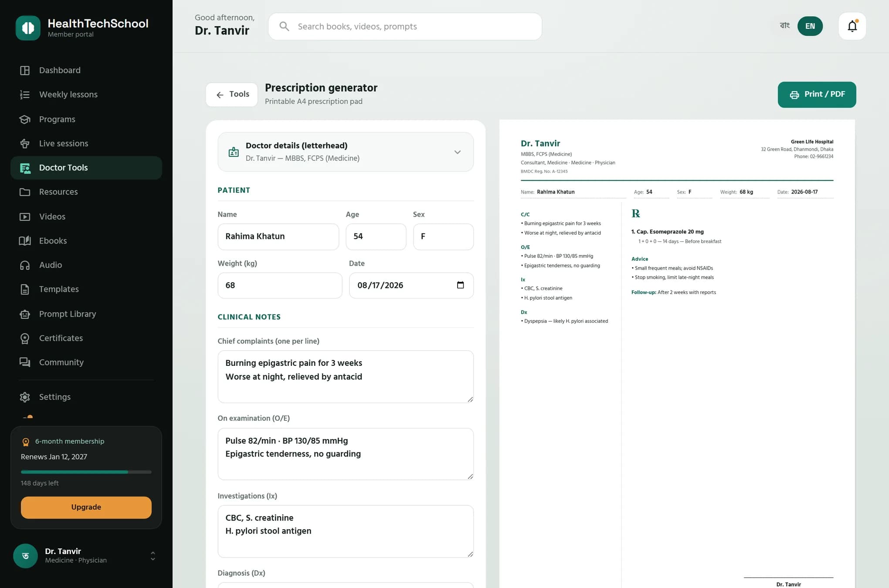Go to Weekly lessons menu item

point(86,95)
